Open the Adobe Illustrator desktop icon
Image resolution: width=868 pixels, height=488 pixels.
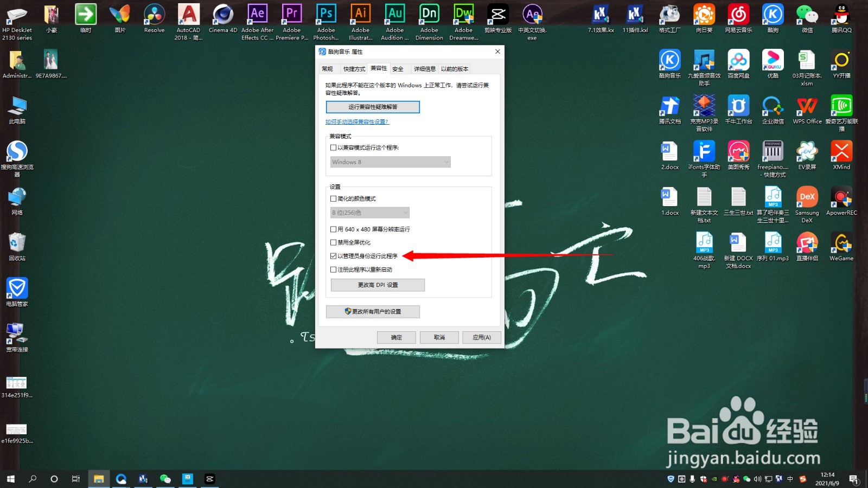tap(360, 22)
